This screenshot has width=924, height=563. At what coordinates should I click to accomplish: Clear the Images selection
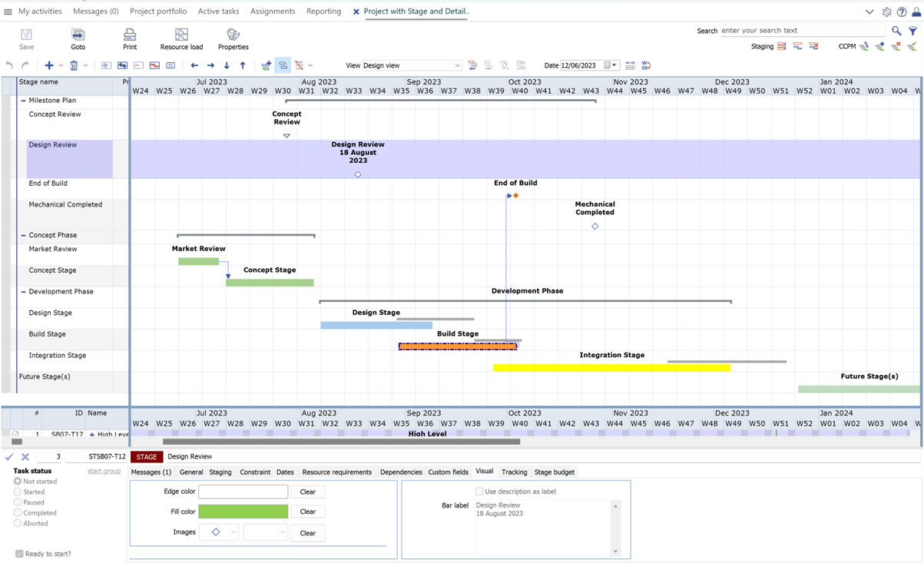click(x=307, y=532)
